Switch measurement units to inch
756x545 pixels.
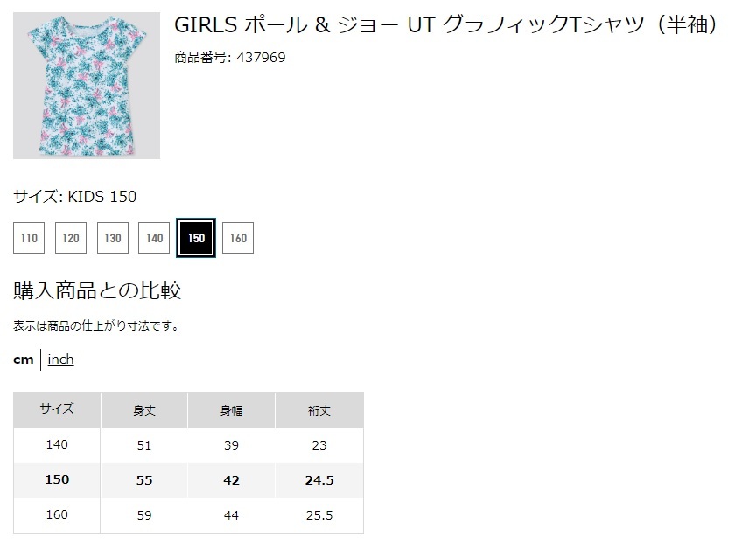pyautogui.click(x=60, y=360)
